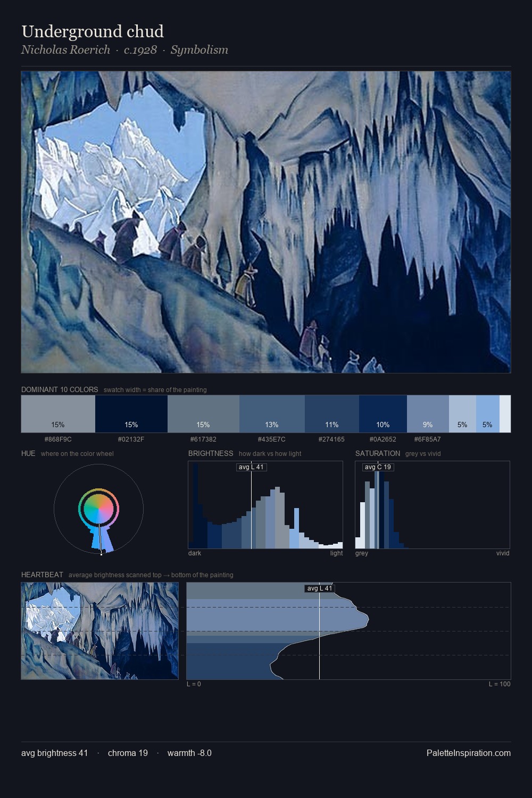
Task: Click the 'avg C 19' saturation marker
Action: (x=378, y=467)
